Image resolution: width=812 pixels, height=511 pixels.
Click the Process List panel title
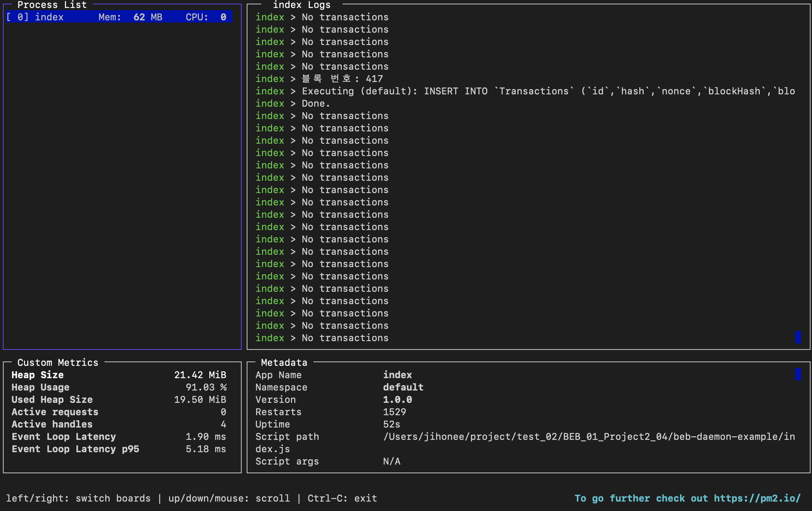pyautogui.click(x=52, y=5)
